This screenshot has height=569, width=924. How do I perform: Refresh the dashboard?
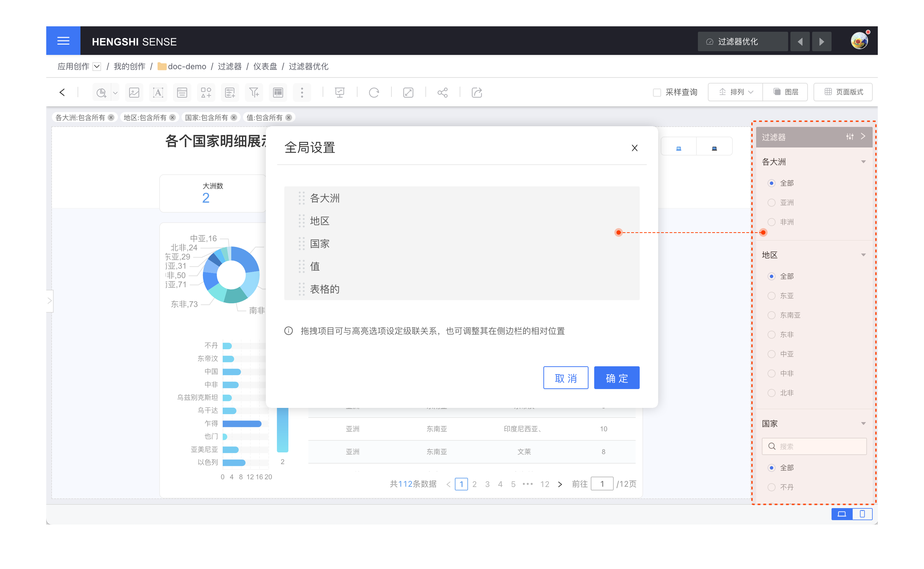374,92
